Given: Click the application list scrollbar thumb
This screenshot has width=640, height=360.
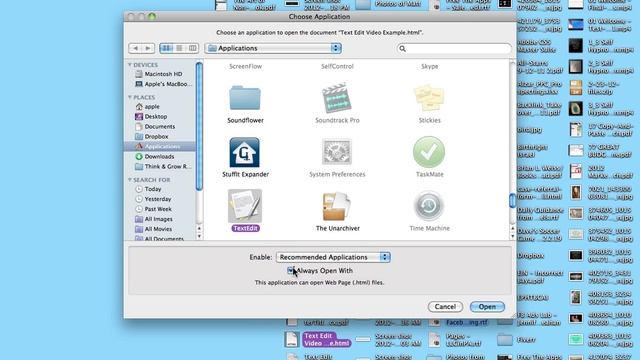Looking at the screenshot, I should [x=512, y=200].
